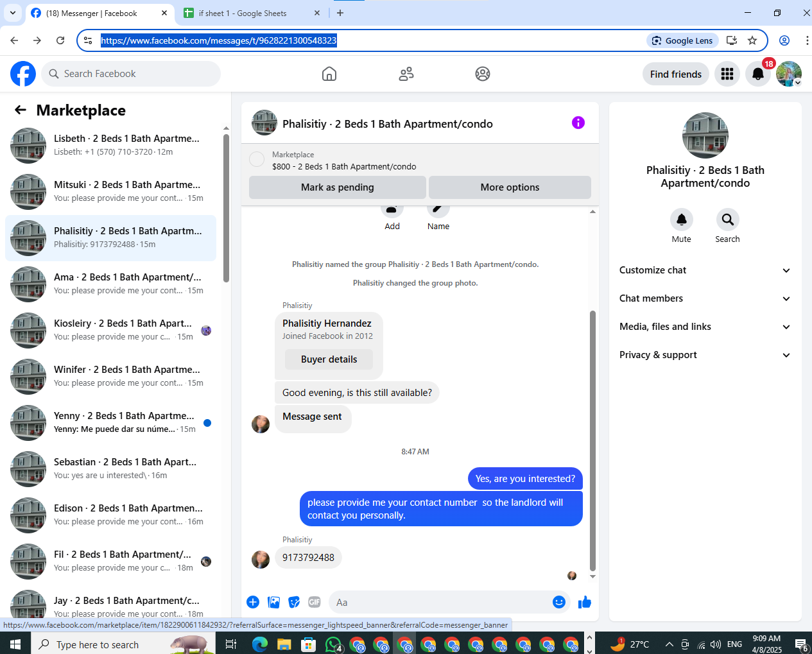812x654 pixels.
Task: Click the chat messages scrollbar
Action: [x=592, y=440]
